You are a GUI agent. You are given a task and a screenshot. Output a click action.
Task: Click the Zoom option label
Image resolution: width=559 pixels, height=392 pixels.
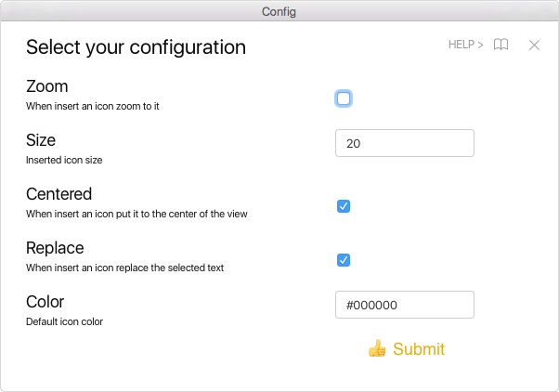pyautogui.click(x=47, y=86)
